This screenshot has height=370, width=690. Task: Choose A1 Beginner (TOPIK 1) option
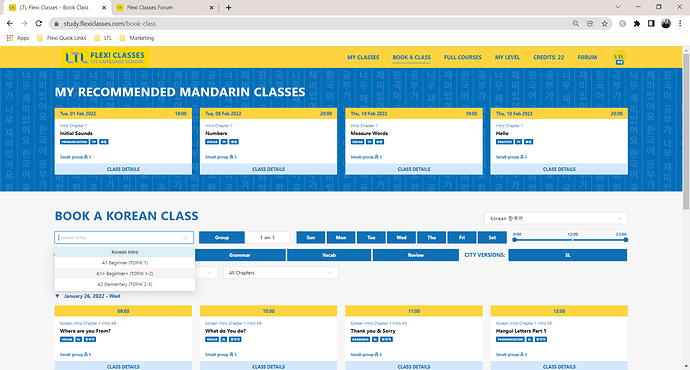(125, 263)
